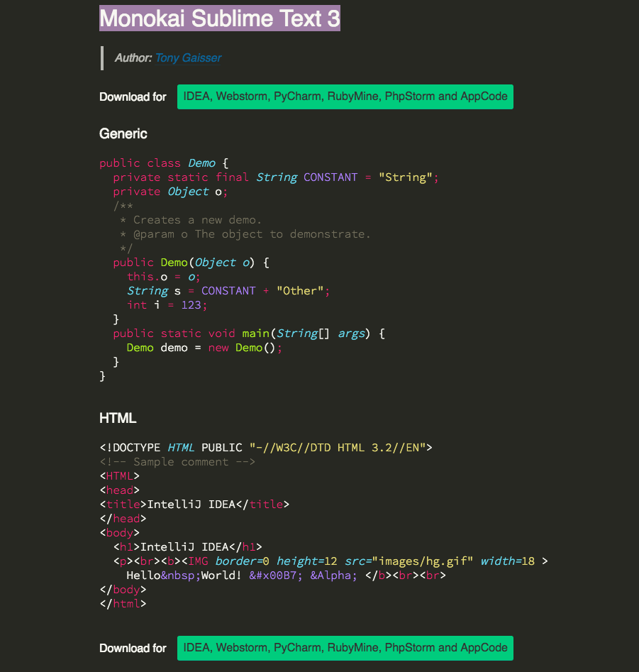Image resolution: width=639 pixels, height=672 pixels.
Task: Click the Generic section heading
Action: [x=123, y=133]
